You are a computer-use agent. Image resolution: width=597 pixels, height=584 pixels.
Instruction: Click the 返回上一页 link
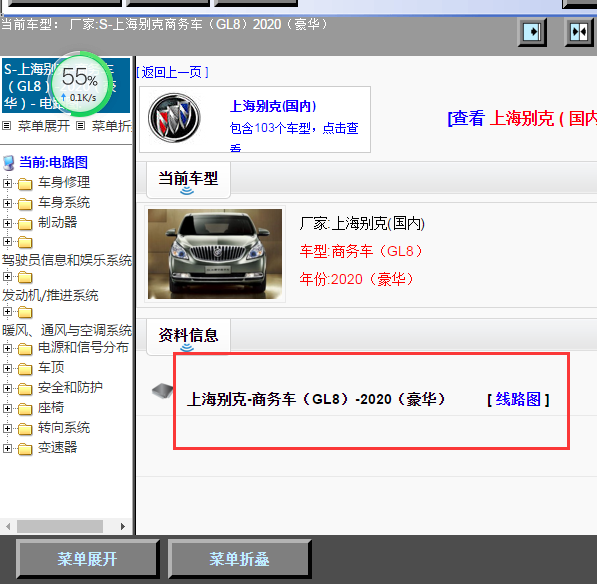[172, 72]
